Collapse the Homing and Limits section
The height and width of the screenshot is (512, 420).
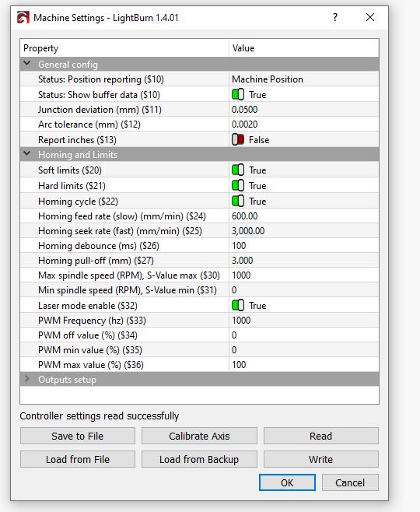[27, 154]
